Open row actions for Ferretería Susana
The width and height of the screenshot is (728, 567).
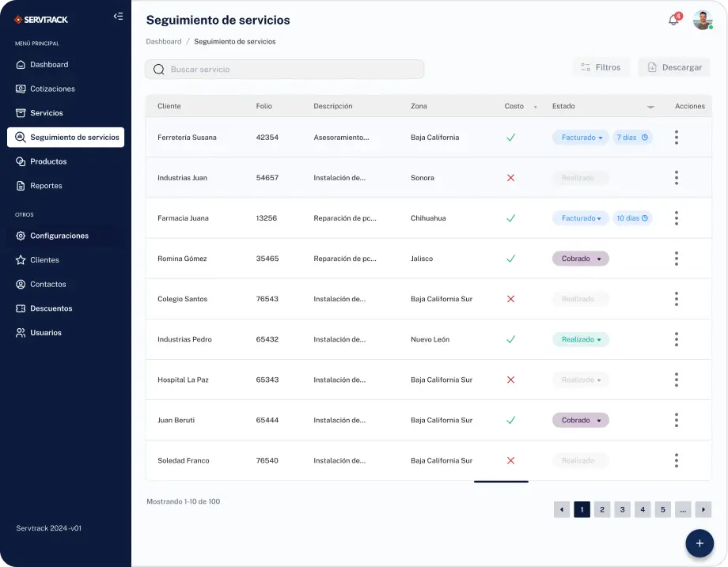pos(676,138)
